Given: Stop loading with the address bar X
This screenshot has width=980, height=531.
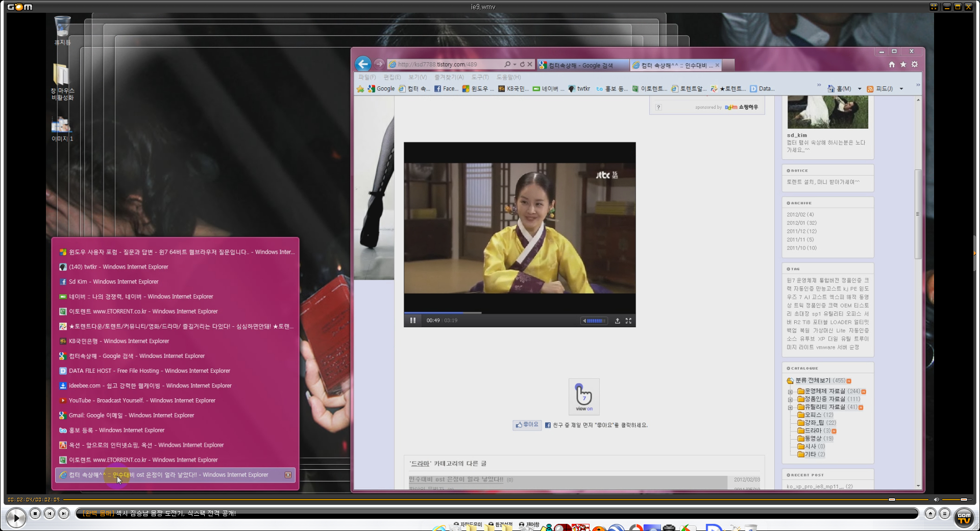Looking at the screenshot, I should pos(530,64).
